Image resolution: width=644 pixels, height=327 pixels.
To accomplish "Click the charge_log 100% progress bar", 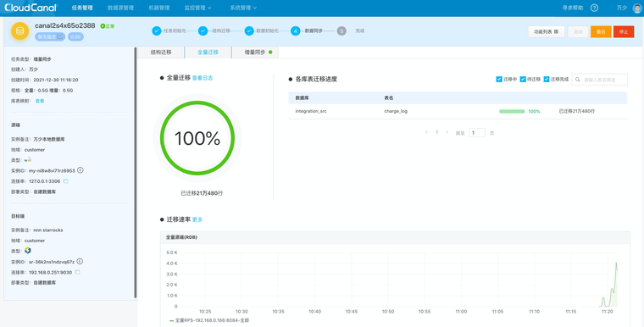I will click(512, 111).
